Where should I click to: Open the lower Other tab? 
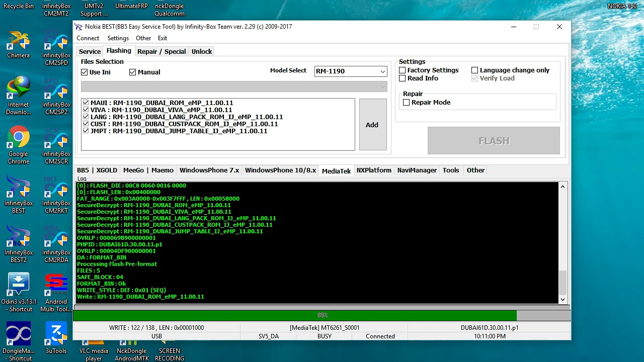475,170
